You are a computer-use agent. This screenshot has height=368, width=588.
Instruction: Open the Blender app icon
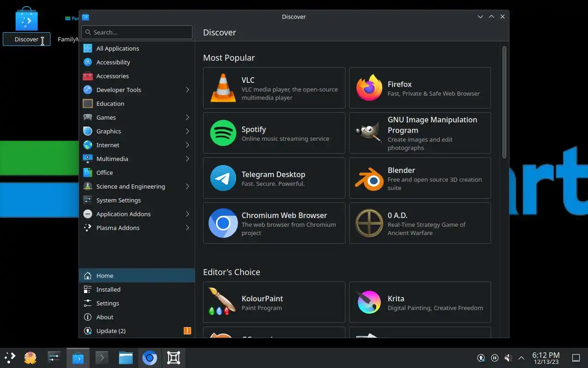369,178
